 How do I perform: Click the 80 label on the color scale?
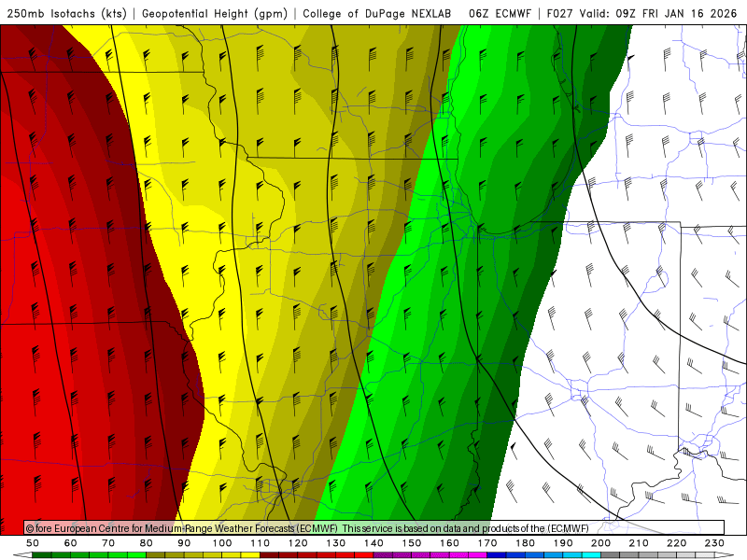(x=147, y=543)
